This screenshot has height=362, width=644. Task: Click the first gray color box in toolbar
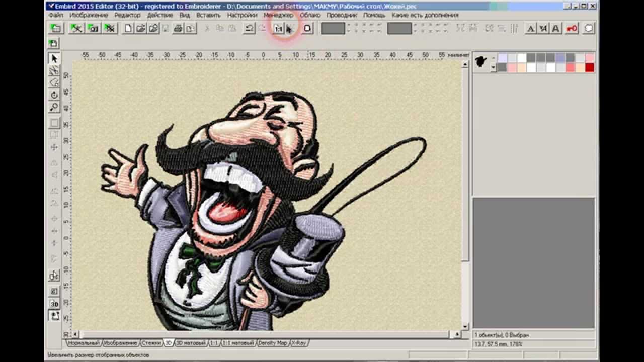pyautogui.click(x=333, y=29)
